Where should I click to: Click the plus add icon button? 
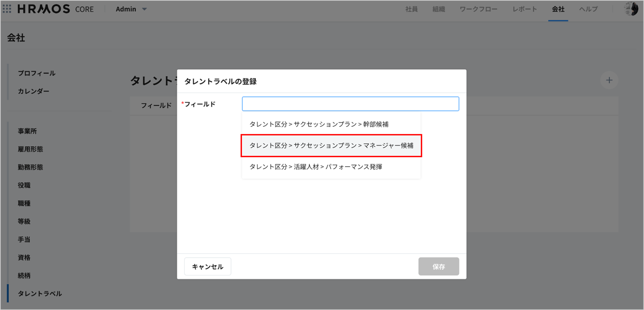[x=609, y=80]
